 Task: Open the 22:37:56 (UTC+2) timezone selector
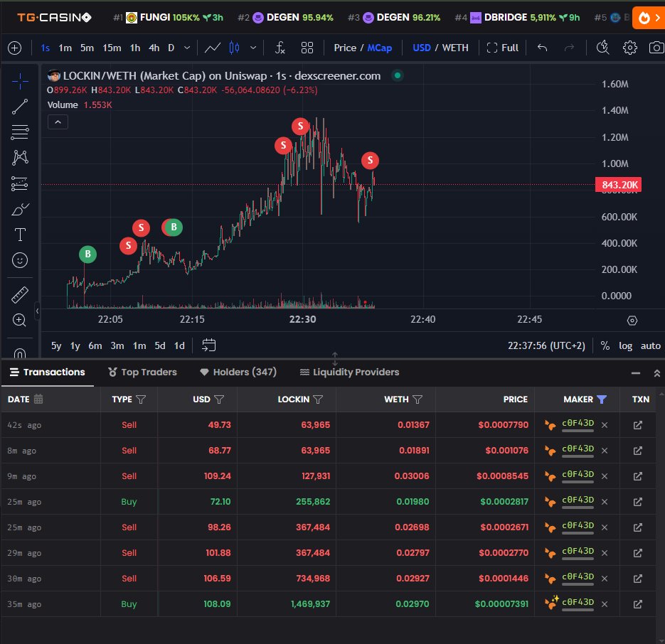[546, 345]
